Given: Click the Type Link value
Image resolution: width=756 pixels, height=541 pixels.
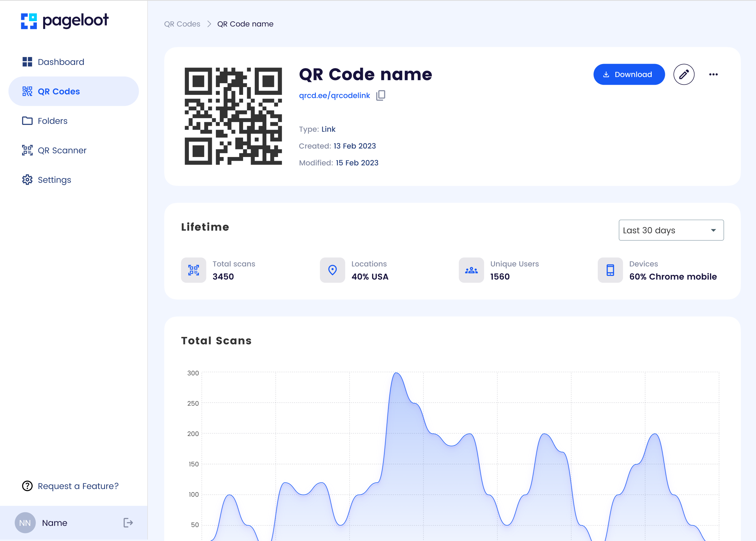Looking at the screenshot, I should pos(329,129).
